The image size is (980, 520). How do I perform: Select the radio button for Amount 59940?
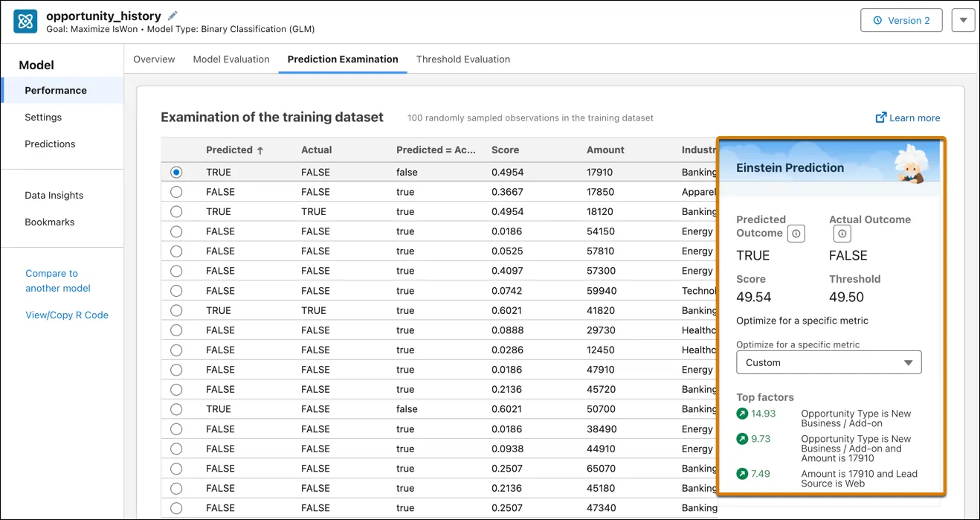[176, 291]
